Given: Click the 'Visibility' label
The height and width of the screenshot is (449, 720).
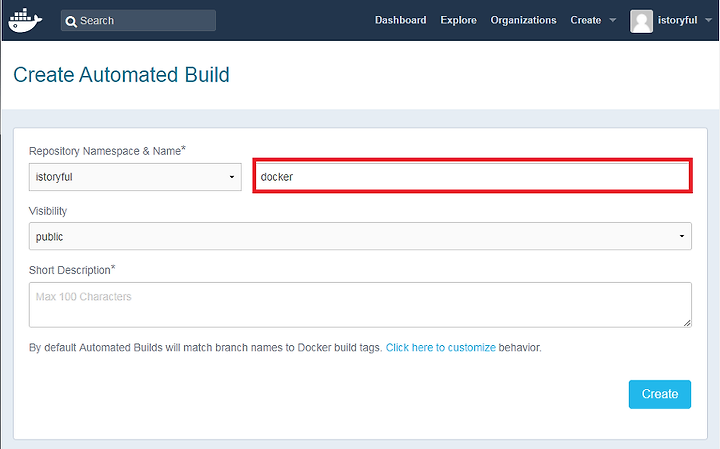Looking at the screenshot, I should click(x=48, y=211).
